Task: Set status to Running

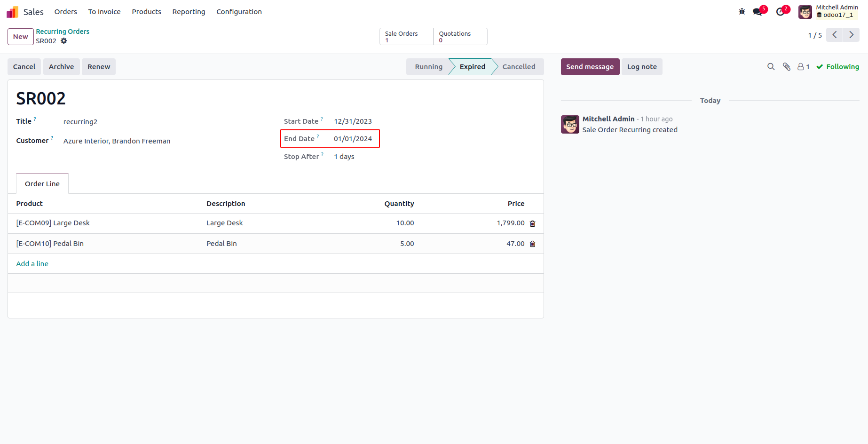Action: (428, 67)
